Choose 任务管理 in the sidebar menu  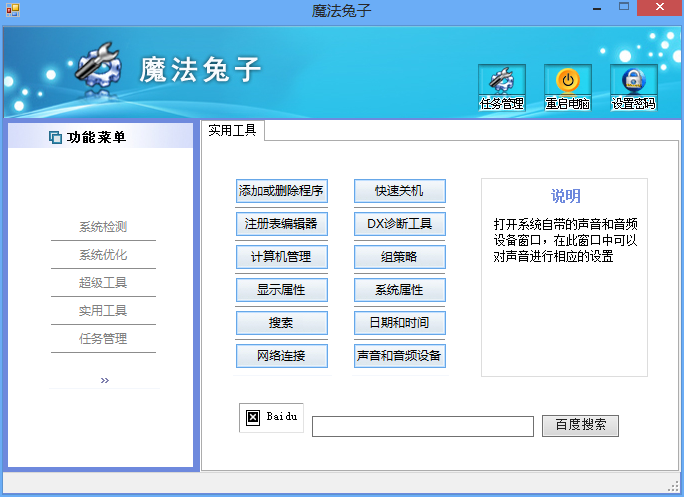(x=103, y=338)
